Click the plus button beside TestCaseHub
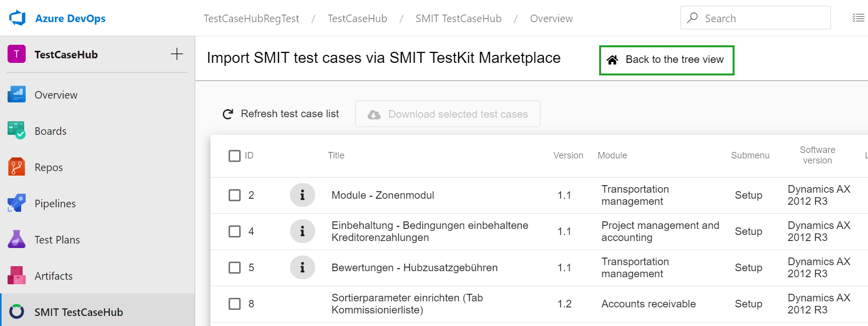 (177, 54)
